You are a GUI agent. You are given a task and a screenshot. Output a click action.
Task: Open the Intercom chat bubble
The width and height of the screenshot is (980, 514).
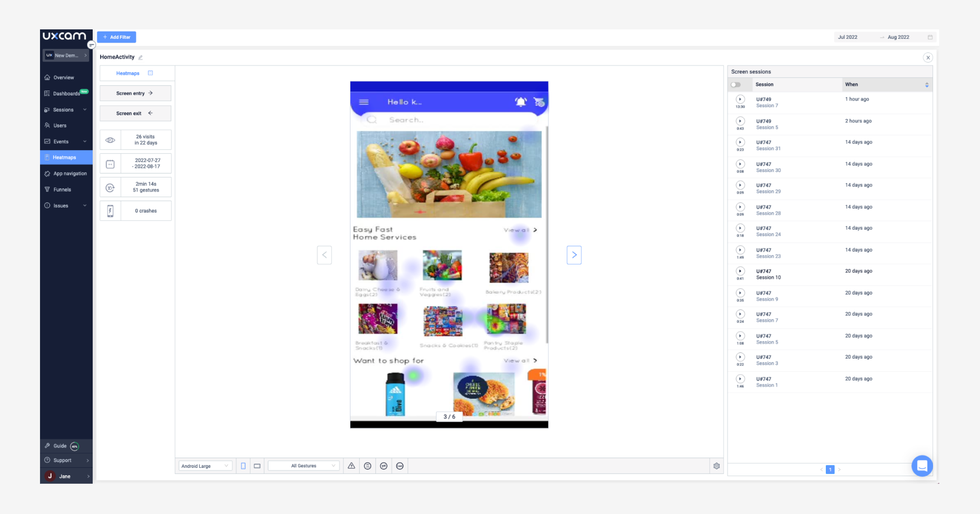922,465
